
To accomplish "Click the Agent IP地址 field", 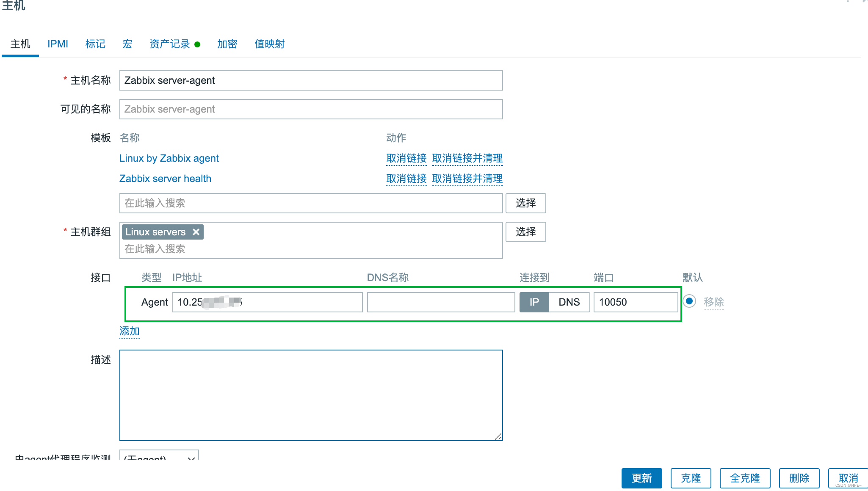I will (268, 302).
